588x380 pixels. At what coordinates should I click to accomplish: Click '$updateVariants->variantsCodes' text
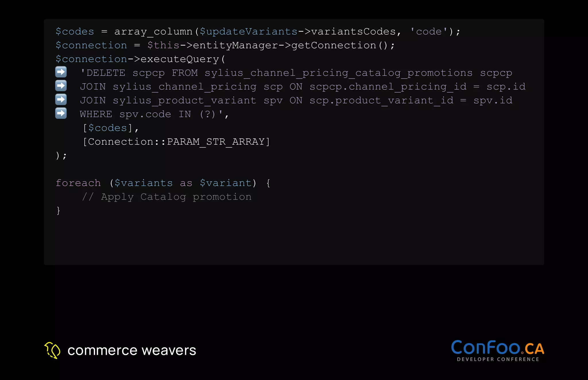click(x=298, y=32)
